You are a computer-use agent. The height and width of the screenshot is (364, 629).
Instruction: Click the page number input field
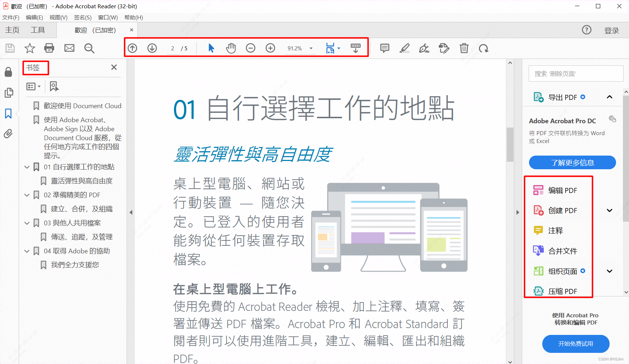[x=173, y=49]
